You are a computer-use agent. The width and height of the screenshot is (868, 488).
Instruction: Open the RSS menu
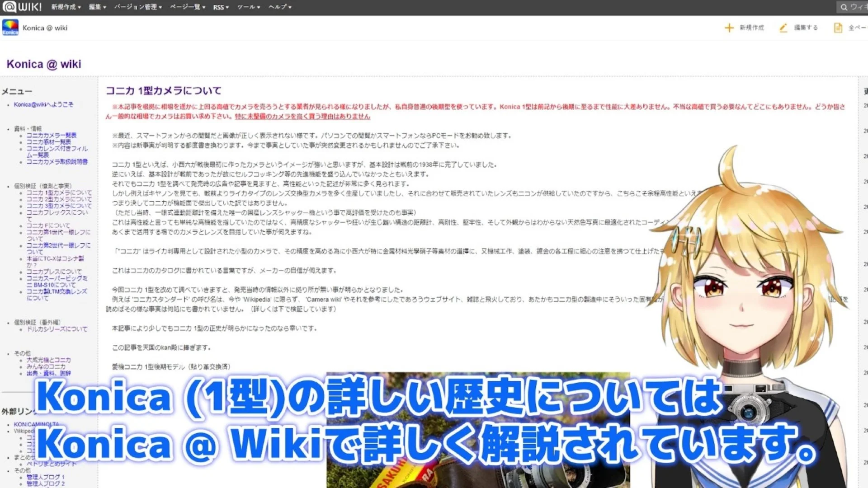click(221, 7)
